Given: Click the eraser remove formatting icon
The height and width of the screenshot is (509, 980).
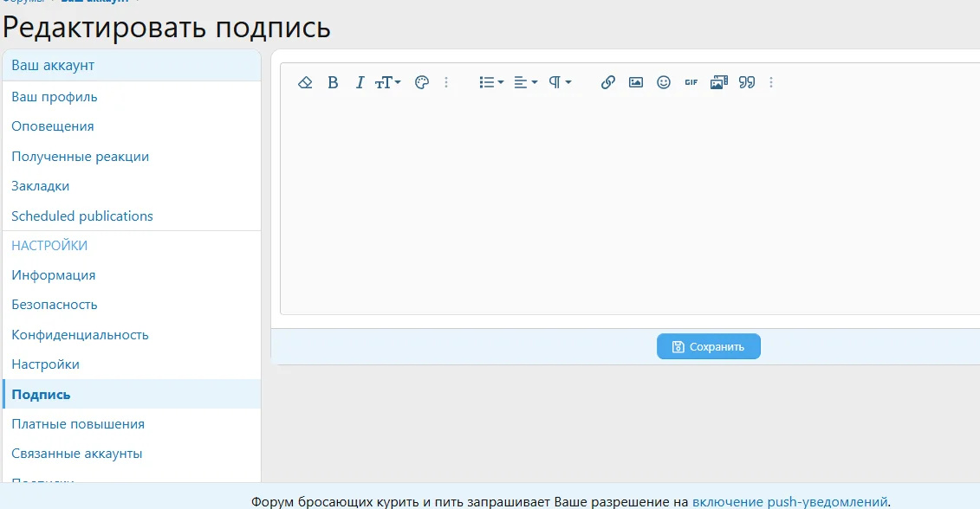Looking at the screenshot, I should point(305,82).
